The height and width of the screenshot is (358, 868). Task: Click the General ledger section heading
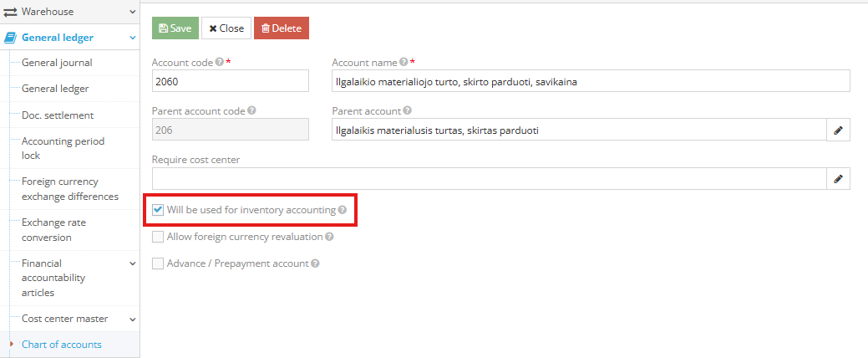[x=58, y=38]
